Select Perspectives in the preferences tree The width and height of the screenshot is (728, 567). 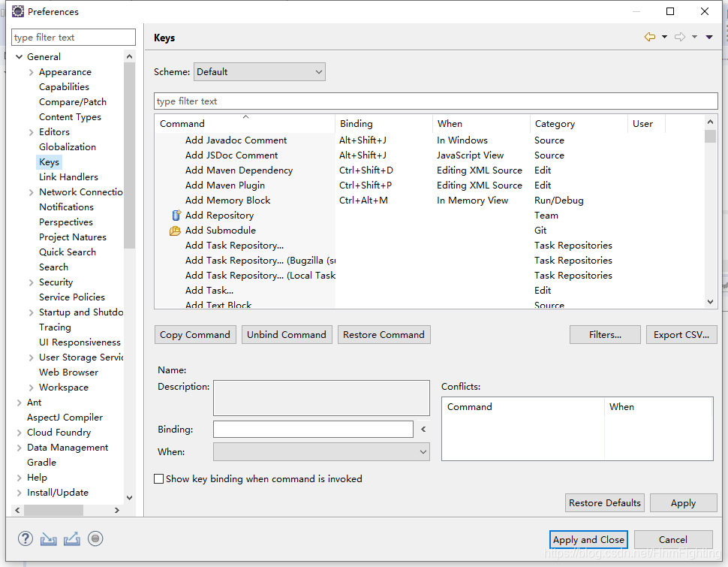tap(66, 222)
